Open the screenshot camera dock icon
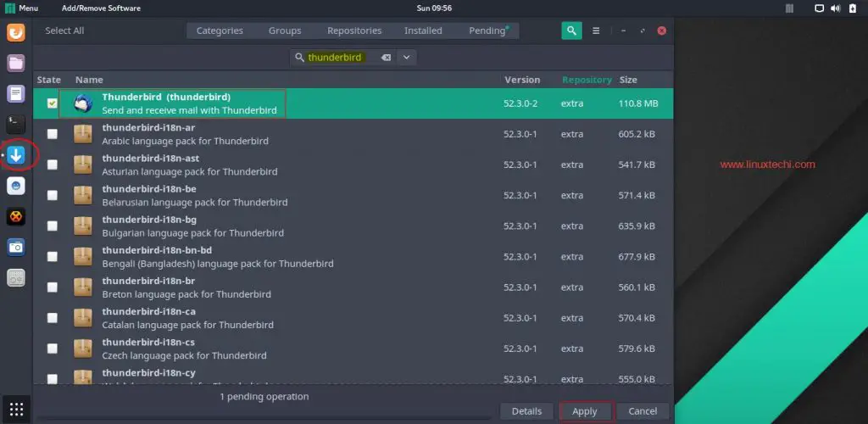 pyautogui.click(x=16, y=248)
